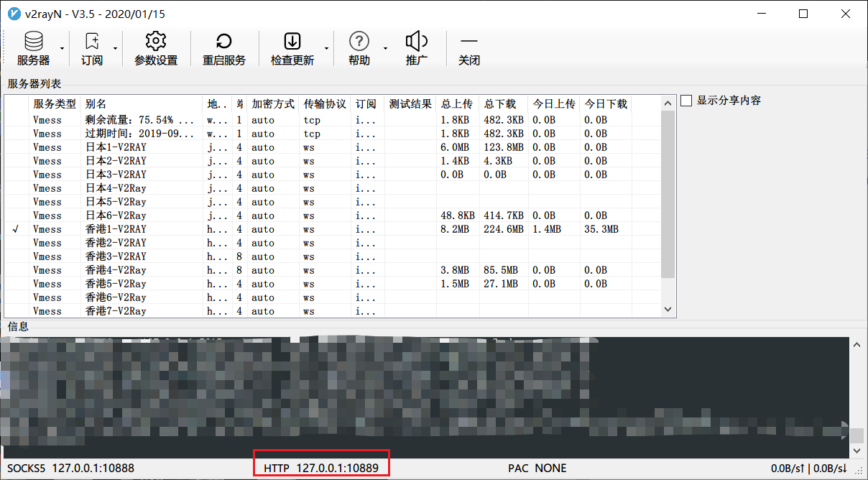Select server row 香港7-V2Ray
This screenshot has height=480, width=868.
(x=333, y=311)
